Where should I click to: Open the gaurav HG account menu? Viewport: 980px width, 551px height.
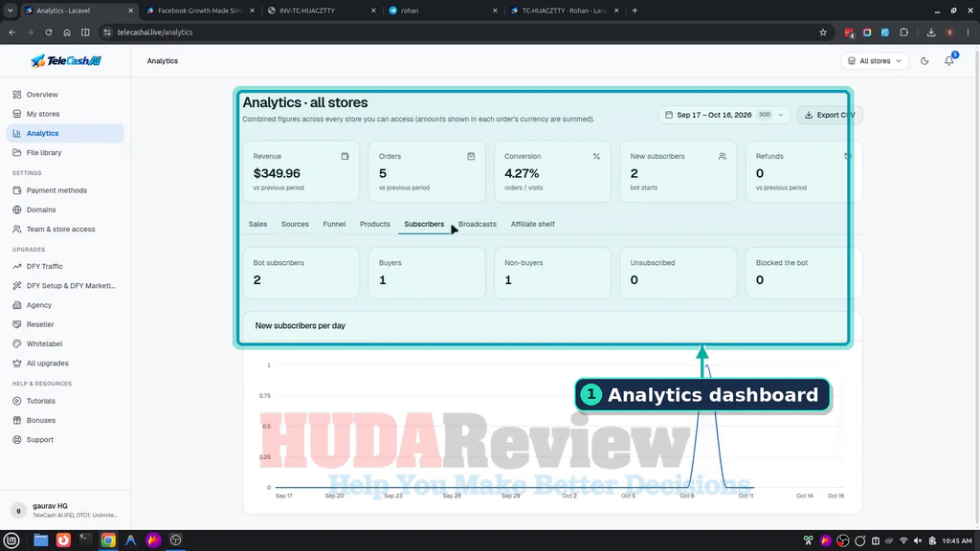click(65, 511)
